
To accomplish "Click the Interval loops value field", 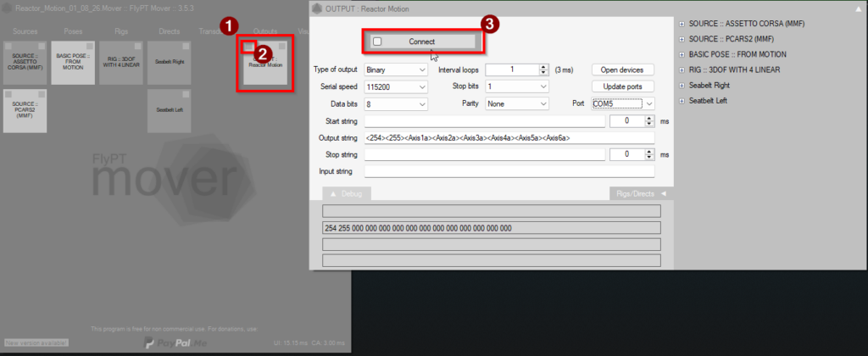I will coord(512,70).
